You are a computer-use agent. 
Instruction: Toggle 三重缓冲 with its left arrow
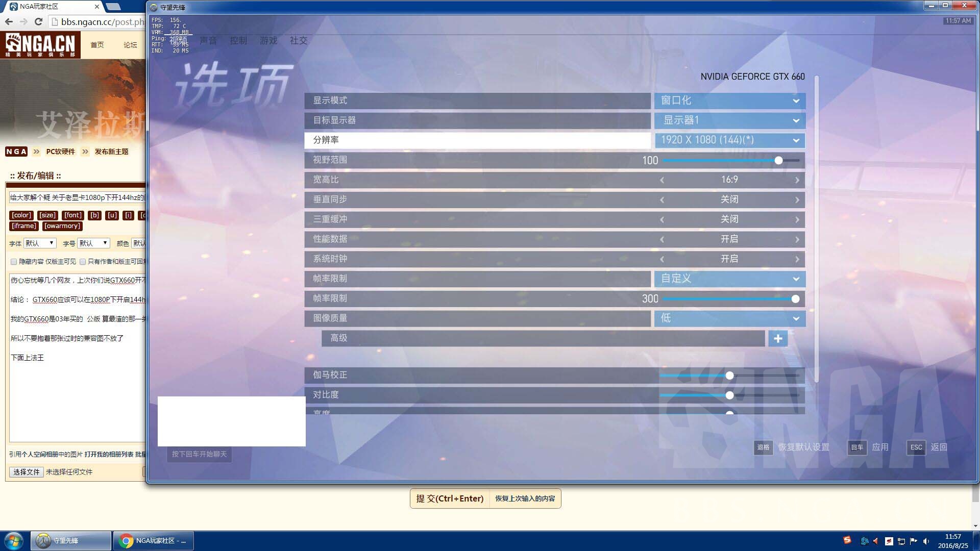click(662, 220)
